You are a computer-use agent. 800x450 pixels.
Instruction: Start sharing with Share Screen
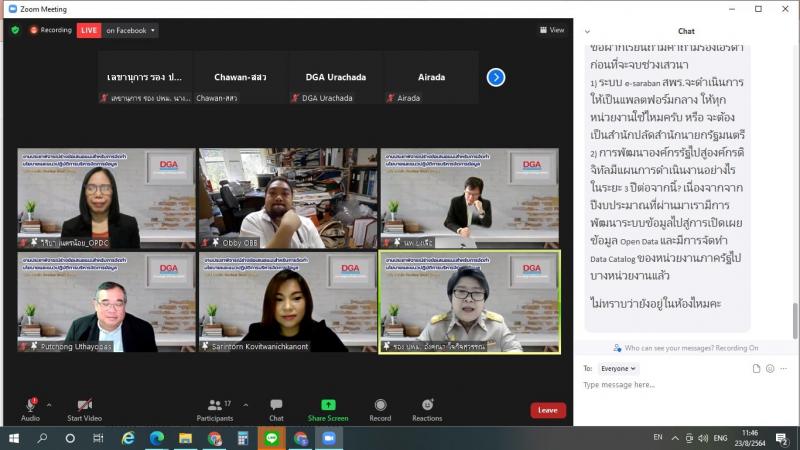pyautogui.click(x=328, y=410)
